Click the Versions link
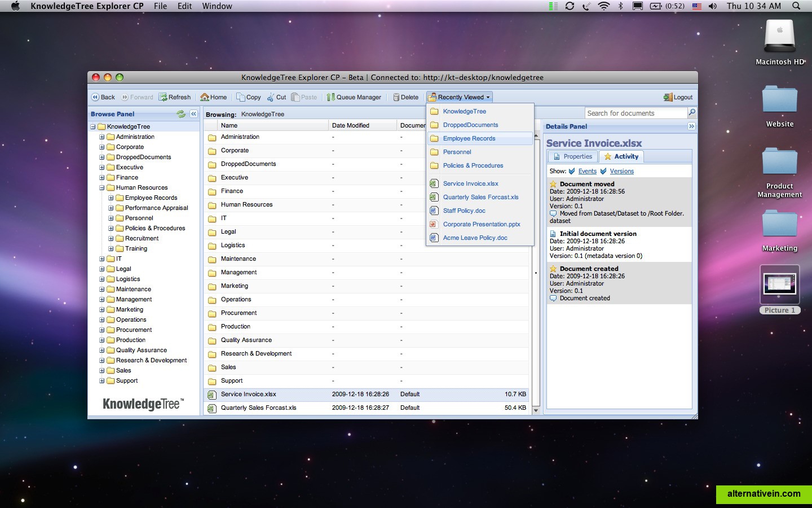Screen dimensions: 812x508 click(621, 171)
